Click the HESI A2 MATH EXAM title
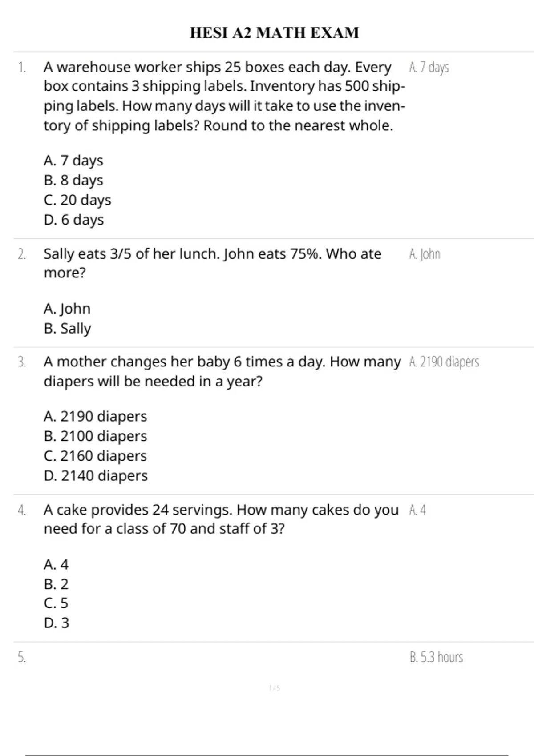Image resolution: width=534 pixels, height=756 pixels. click(x=274, y=33)
